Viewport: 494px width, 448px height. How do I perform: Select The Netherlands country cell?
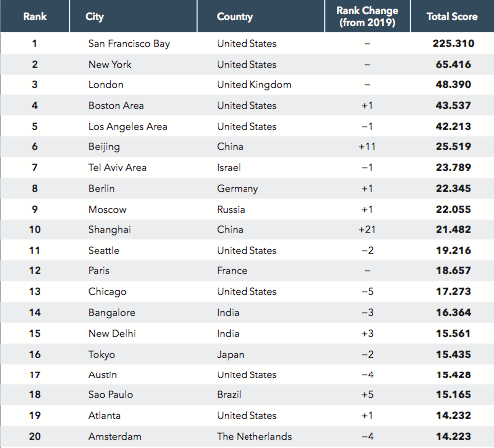click(254, 436)
